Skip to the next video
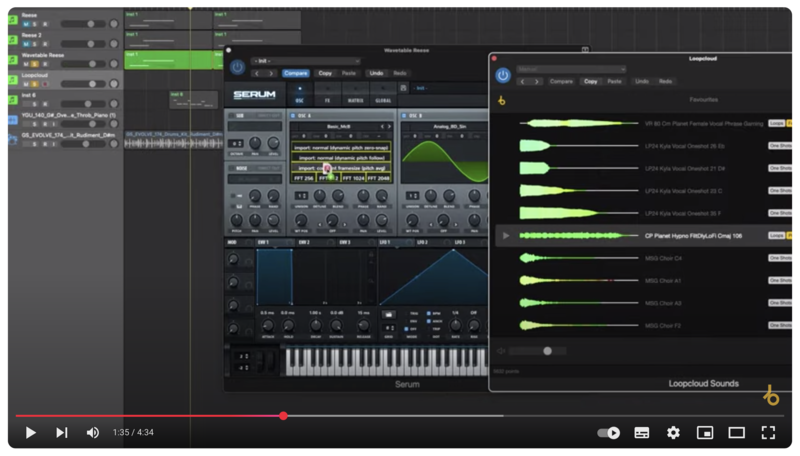The image size is (800, 456). [x=62, y=433]
